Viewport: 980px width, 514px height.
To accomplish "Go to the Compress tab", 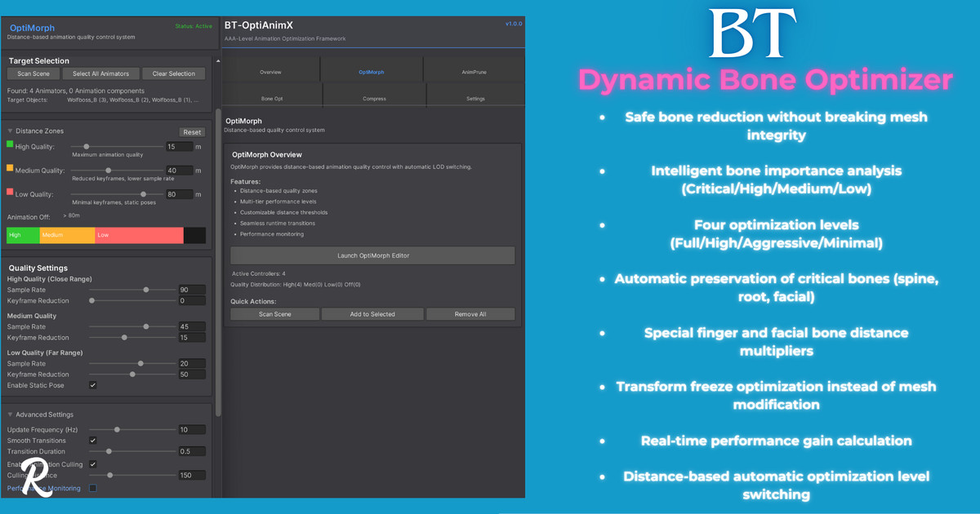I will (374, 99).
